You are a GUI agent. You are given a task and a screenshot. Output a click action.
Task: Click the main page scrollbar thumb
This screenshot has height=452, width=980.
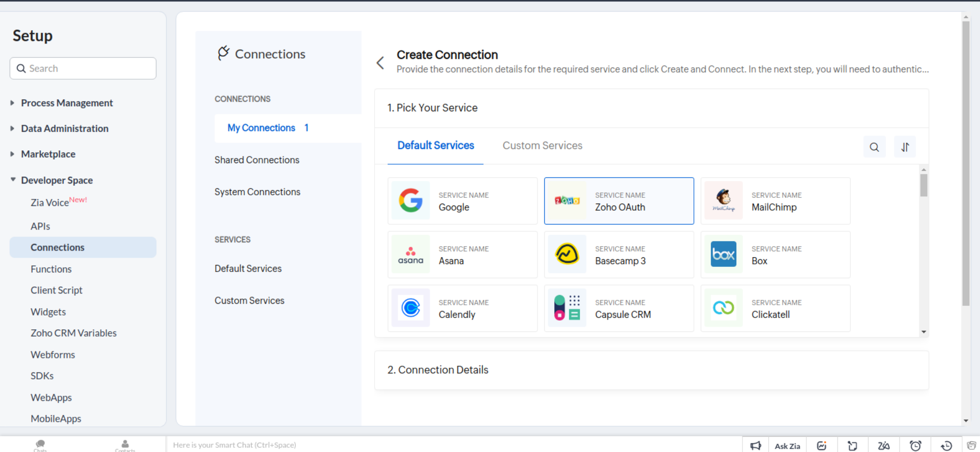pyautogui.click(x=966, y=164)
